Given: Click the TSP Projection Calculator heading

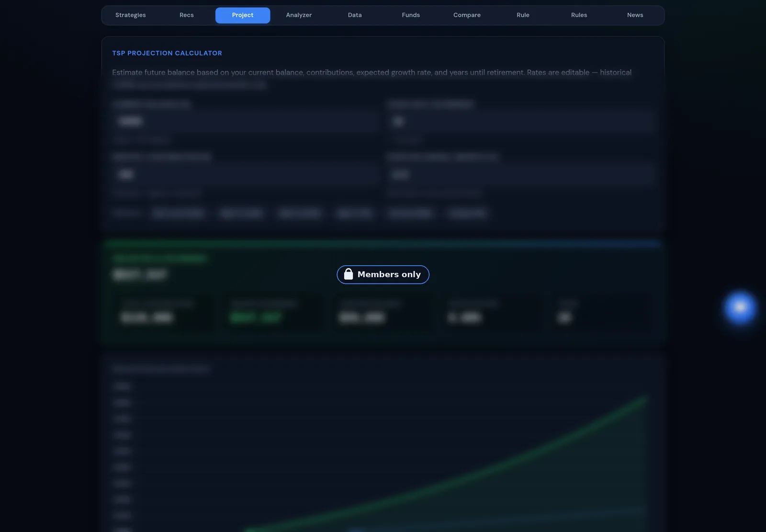Looking at the screenshot, I should (167, 53).
